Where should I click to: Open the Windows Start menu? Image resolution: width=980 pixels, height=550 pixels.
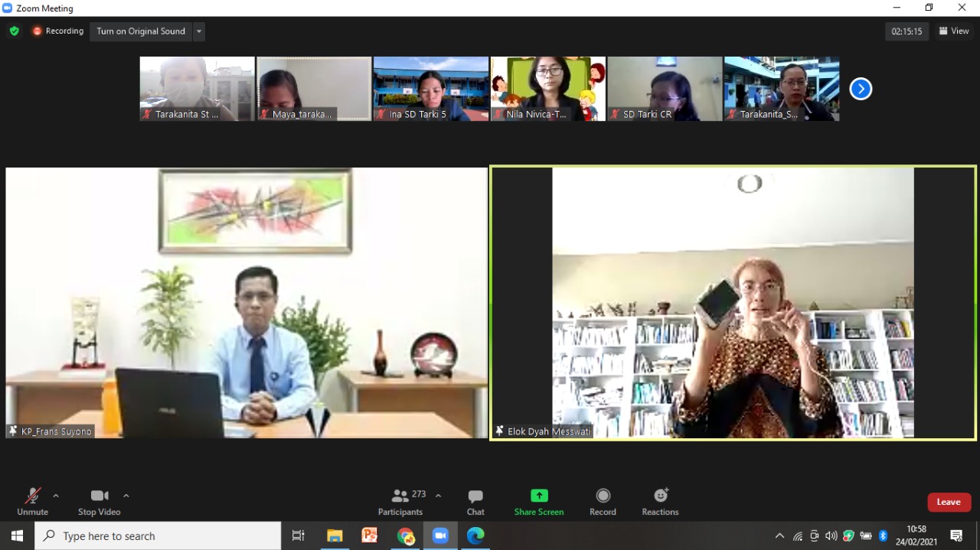coord(17,535)
